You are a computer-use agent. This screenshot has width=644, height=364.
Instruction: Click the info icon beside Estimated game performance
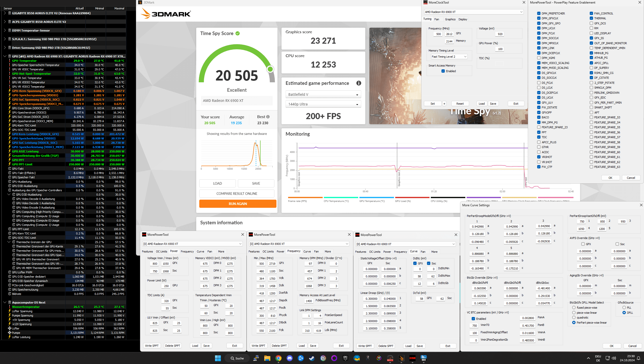[x=358, y=83]
